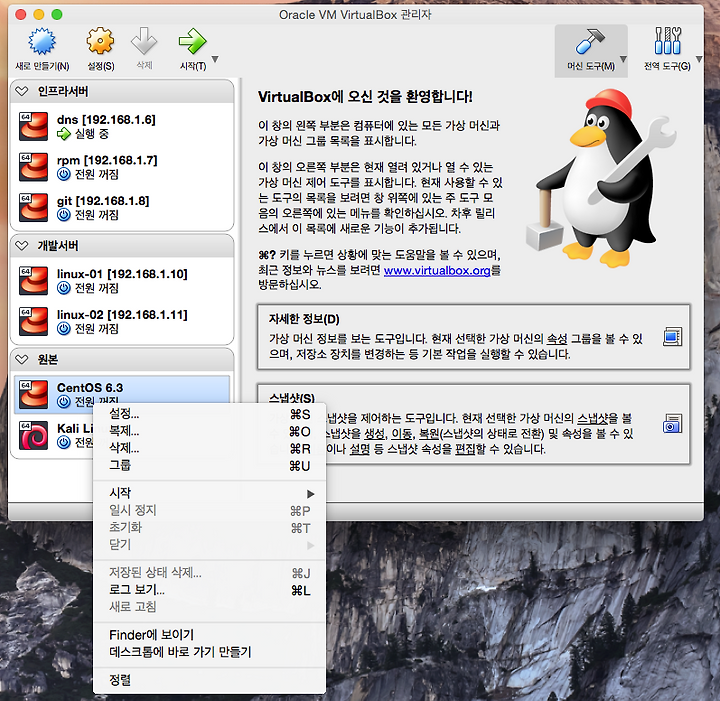Screen dimensions: 720x701
Task: Click 편집 link in Snapshots description
Action: click(465, 449)
